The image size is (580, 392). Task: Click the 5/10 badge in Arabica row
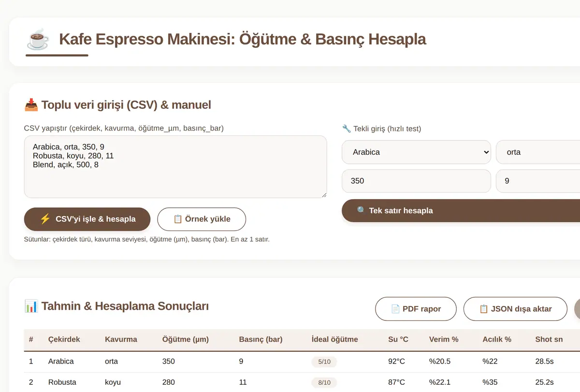tap(324, 362)
